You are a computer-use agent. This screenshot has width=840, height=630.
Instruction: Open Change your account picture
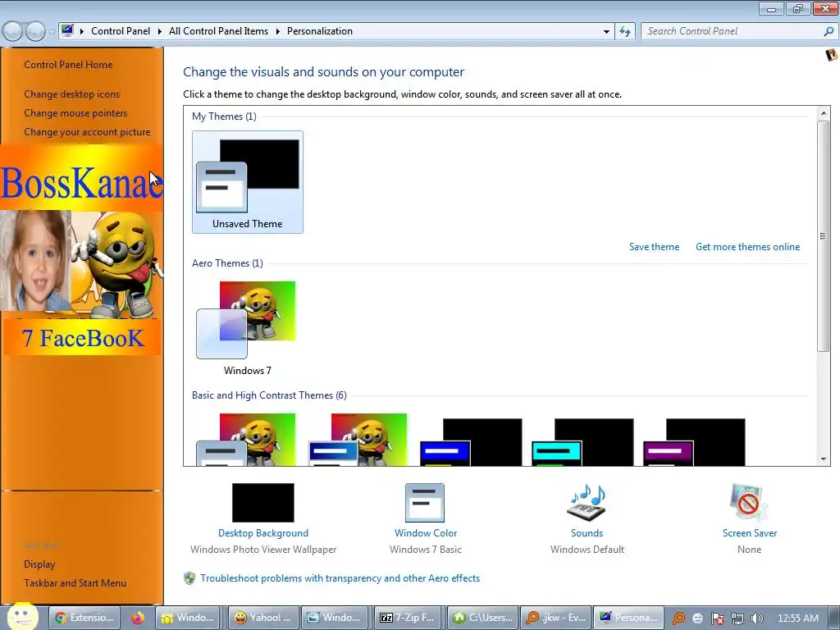pyautogui.click(x=87, y=132)
